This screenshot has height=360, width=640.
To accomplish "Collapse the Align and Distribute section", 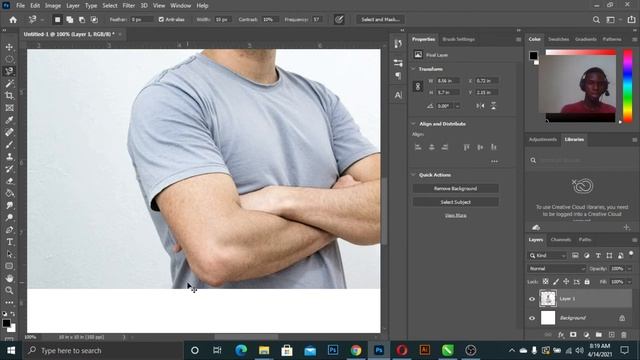I will 413,124.
